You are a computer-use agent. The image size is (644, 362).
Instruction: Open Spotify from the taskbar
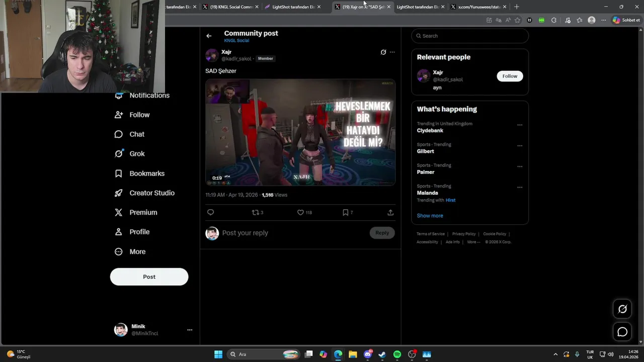pos(397,354)
